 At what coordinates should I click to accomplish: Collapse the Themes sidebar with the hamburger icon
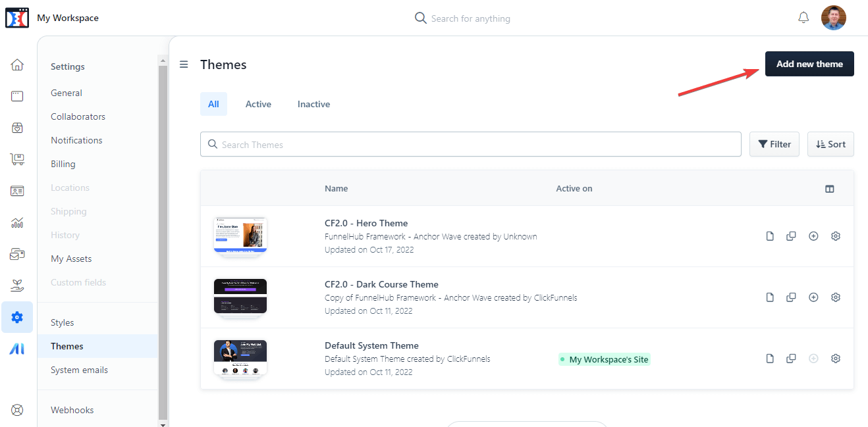183,64
